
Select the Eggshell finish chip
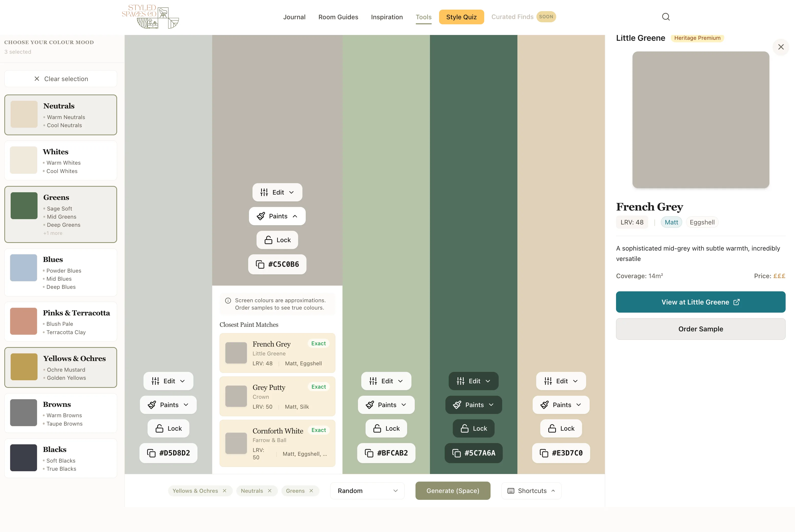[702, 222]
